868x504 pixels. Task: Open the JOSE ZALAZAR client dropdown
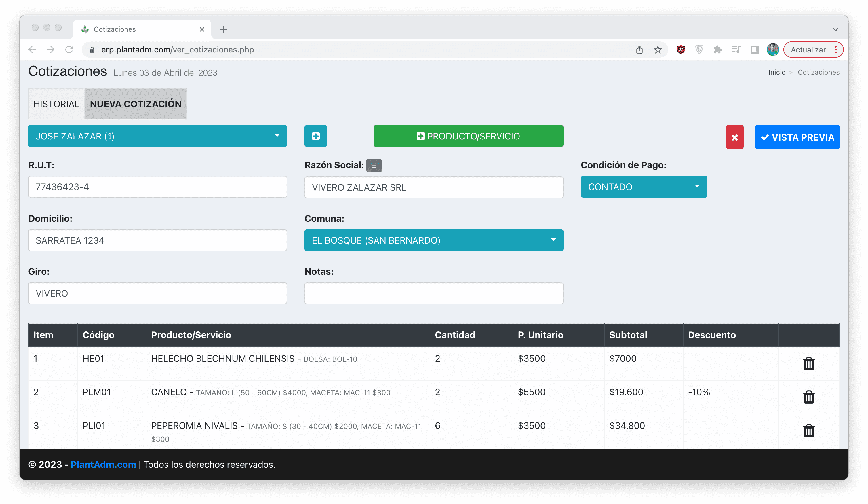[x=157, y=136]
